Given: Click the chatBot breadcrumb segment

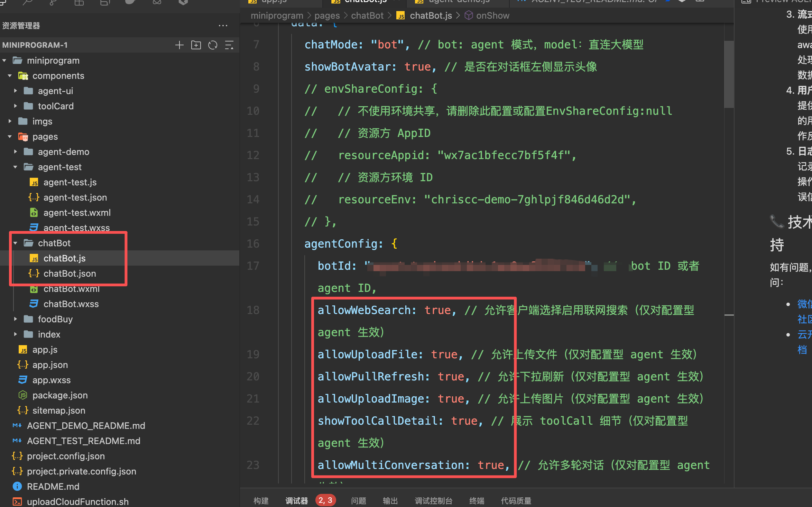Looking at the screenshot, I should [367, 16].
